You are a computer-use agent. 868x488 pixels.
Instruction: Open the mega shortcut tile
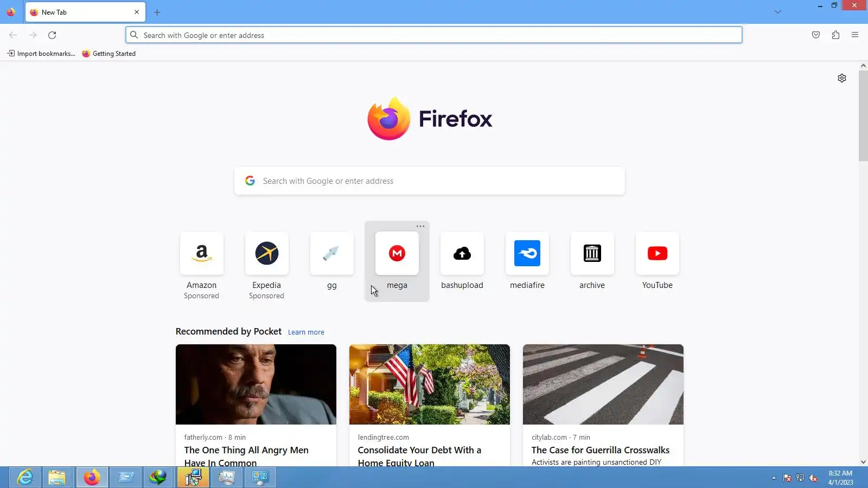397,253
